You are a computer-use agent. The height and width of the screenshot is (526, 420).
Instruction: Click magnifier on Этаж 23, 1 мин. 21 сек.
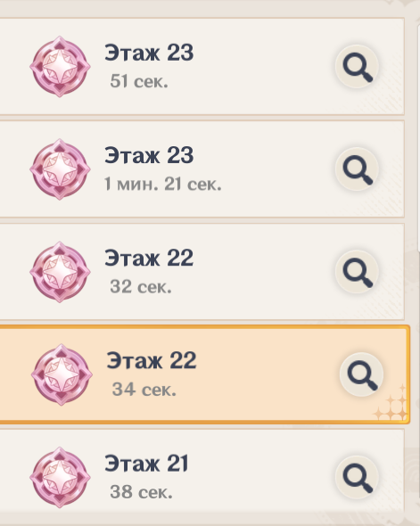[357, 169]
